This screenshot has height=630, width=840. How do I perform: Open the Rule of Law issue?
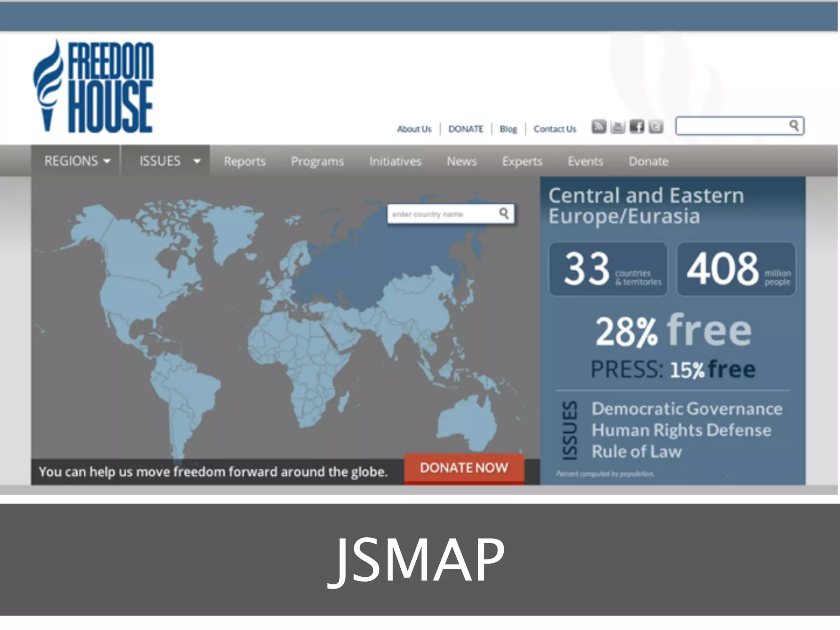[x=637, y=451]
